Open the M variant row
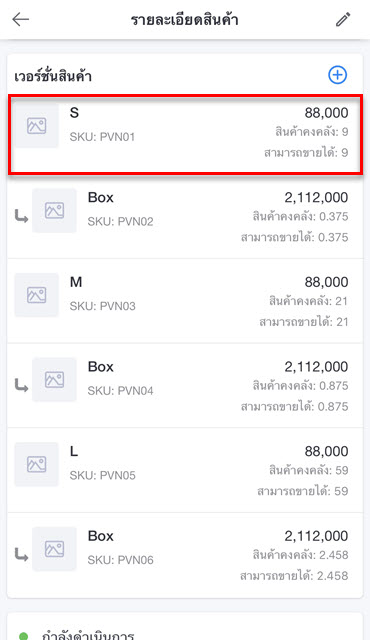 185,301
